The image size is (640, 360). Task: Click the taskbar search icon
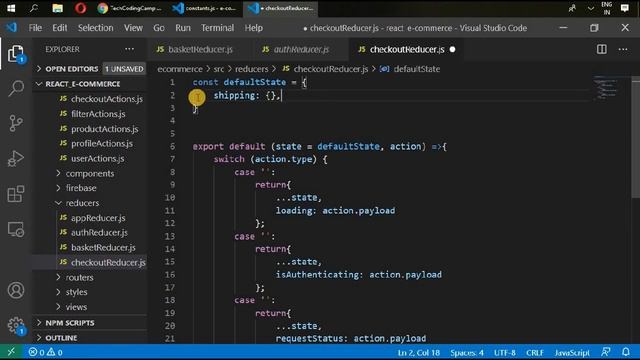point(34,8)
